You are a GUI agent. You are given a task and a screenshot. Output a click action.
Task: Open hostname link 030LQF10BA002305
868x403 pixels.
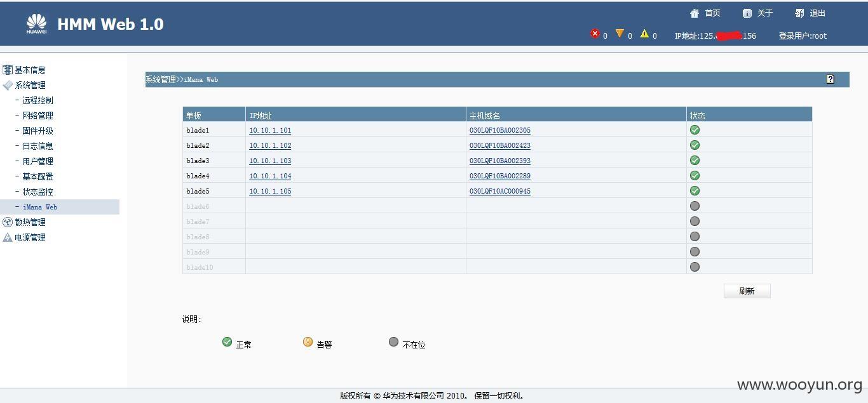click(500, 130)
